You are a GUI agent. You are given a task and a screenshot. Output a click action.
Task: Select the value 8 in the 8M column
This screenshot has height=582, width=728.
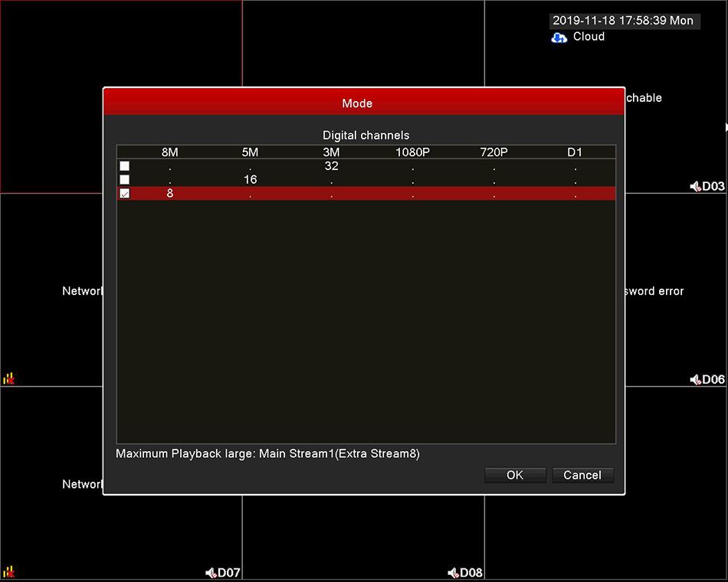170,193
